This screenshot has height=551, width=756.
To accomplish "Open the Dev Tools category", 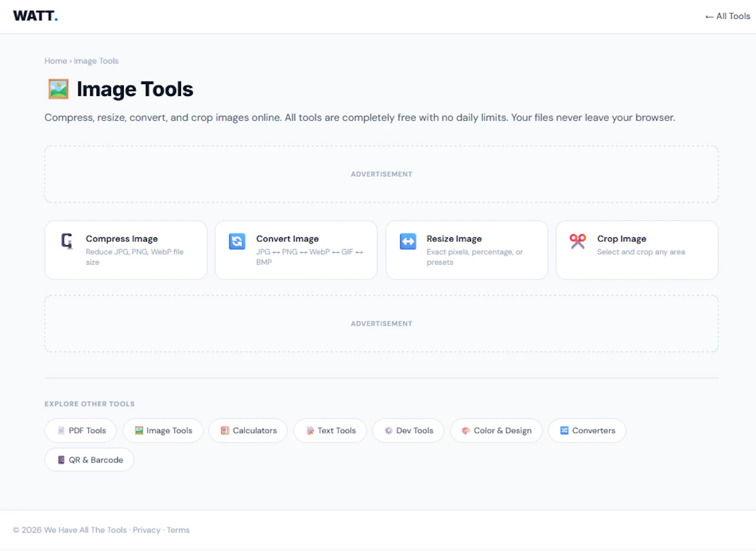I will click(408, 430).
